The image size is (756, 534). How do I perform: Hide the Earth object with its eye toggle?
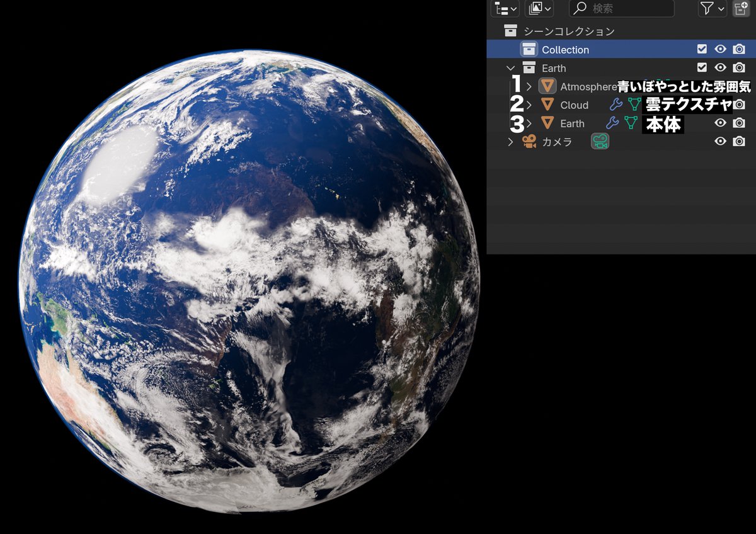(721, 123)
